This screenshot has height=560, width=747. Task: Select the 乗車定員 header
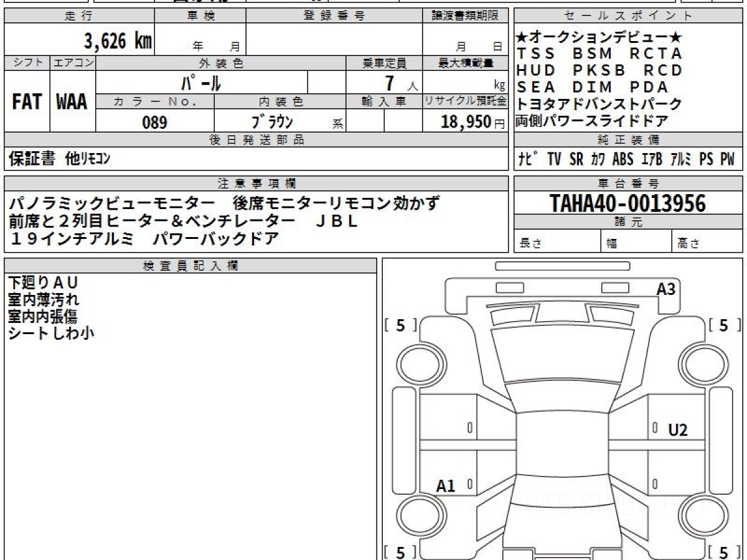tap(384, 63)
